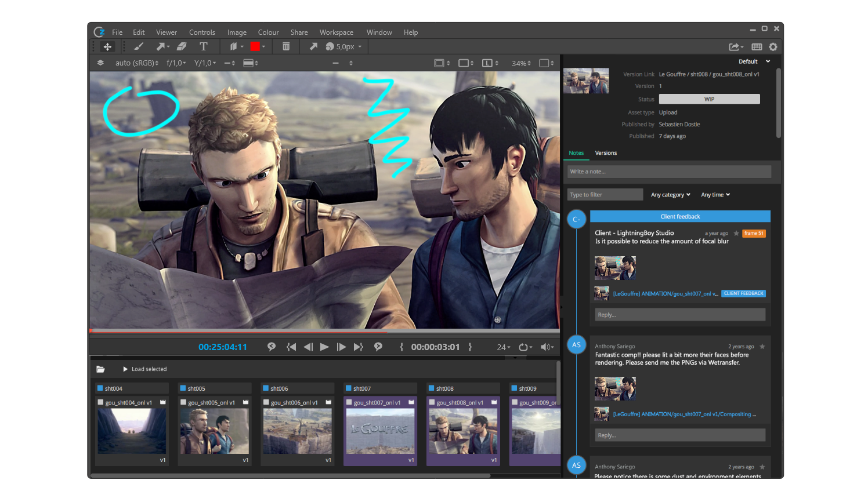Screen dimensions: 868x502
Task: Step forward one frame
Action: [x=341, y=347]
